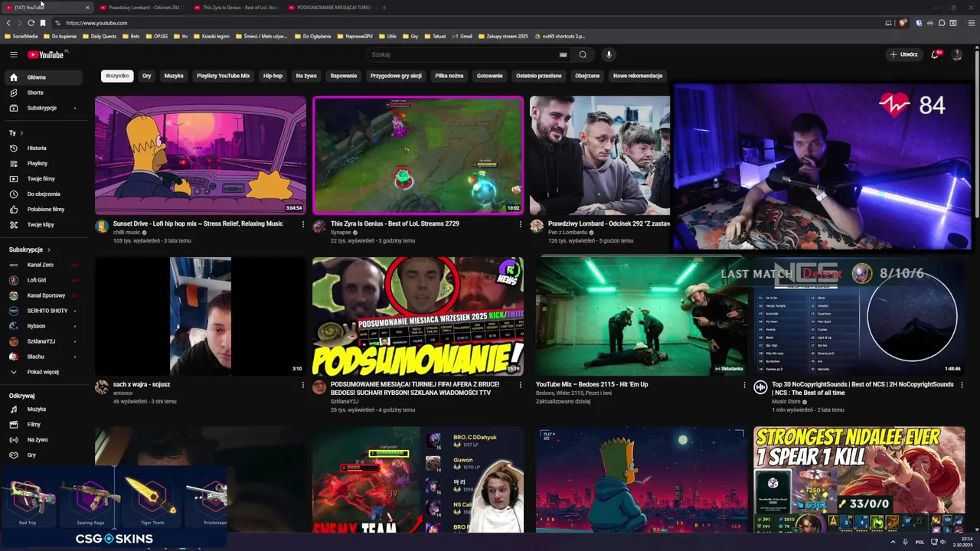Click the search magnifier button
Viewport: 980px width, 551px height.
[x=583, y=54]
